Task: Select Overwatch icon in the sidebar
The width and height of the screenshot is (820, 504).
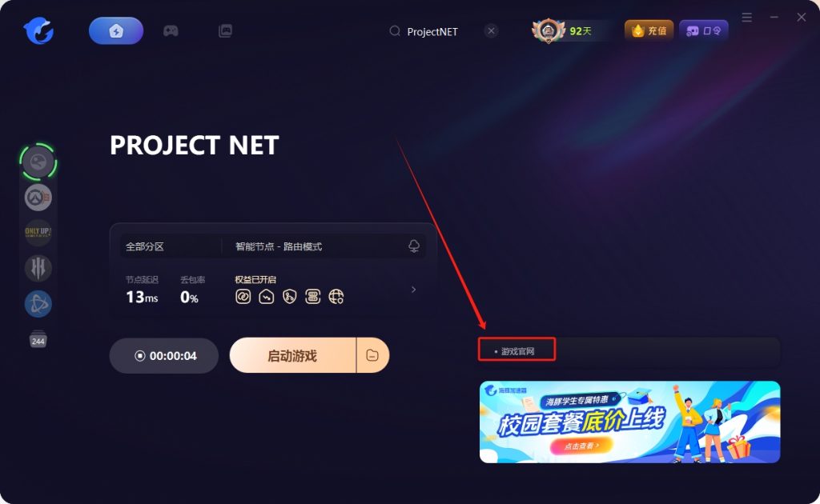Action: tap(38, 198)
